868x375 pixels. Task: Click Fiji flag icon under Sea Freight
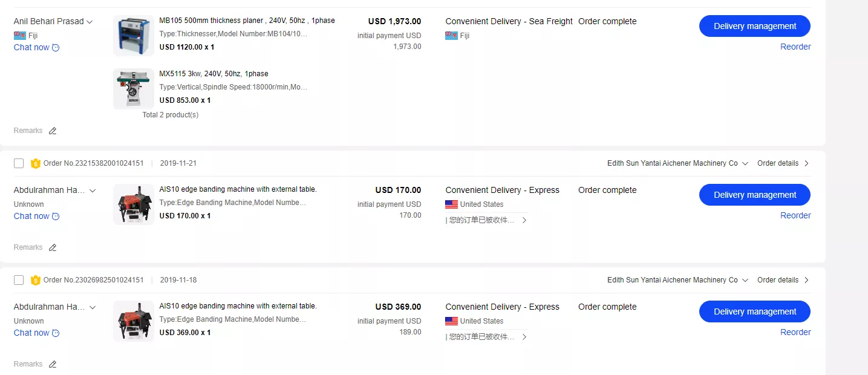451,36
